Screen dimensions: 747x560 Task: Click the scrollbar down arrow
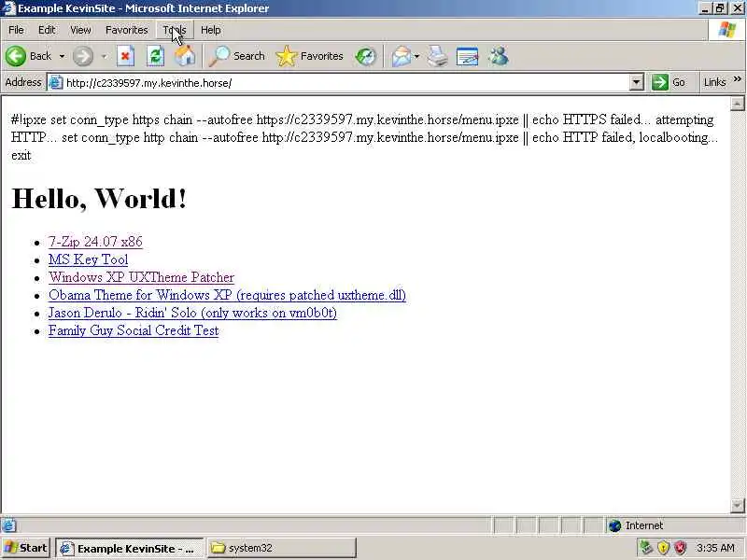coord(738,505)
